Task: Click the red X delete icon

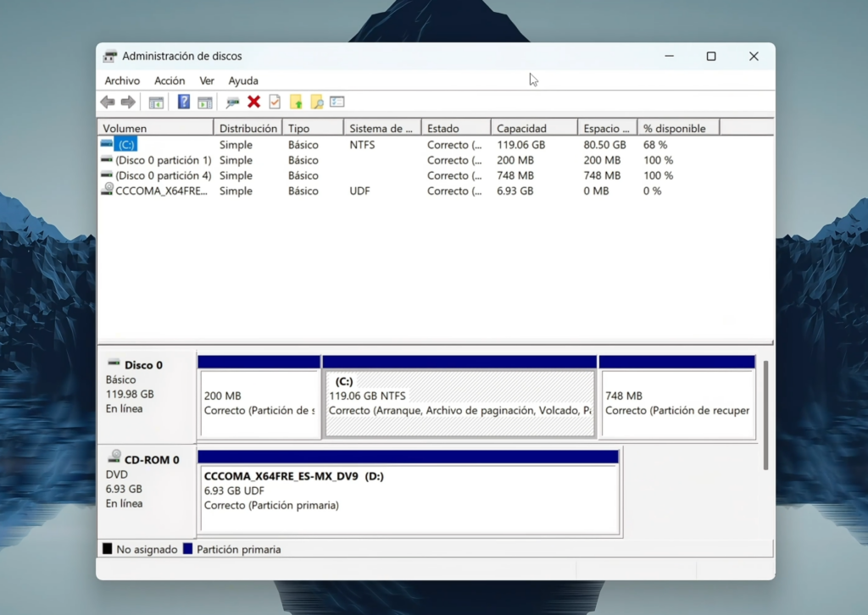Action: tap(253, 102)
